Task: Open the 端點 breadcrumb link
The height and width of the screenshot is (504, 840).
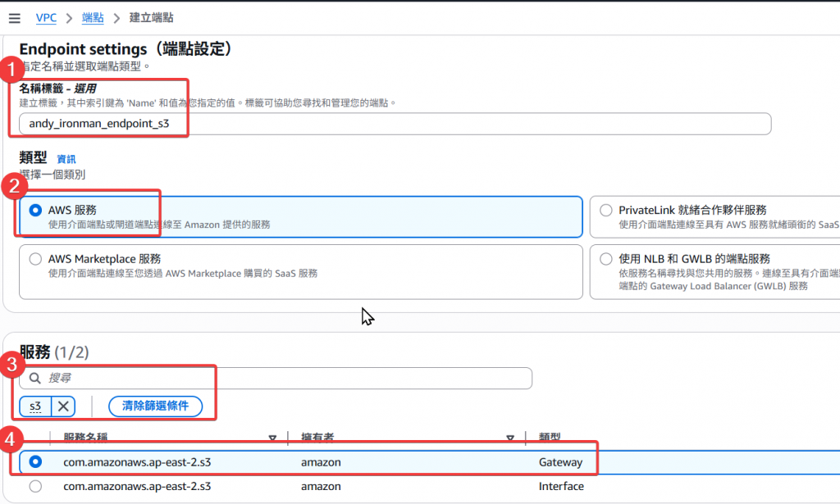Action: pos(93,18)
